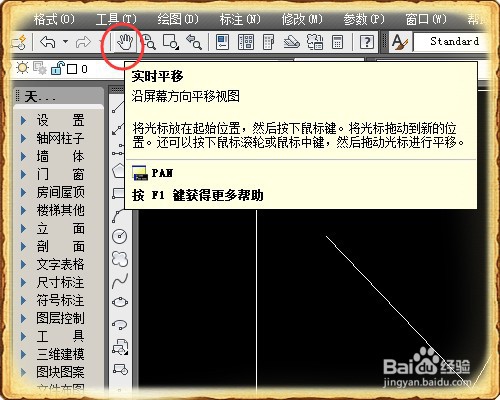Toggle layer 0 on/off sun icon

(23, 68)
